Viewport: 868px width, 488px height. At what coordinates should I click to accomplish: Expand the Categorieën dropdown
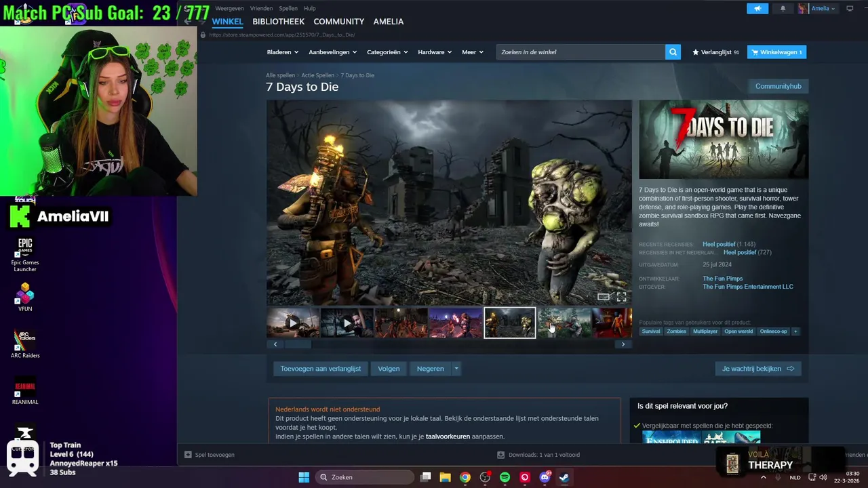point(388,52)
